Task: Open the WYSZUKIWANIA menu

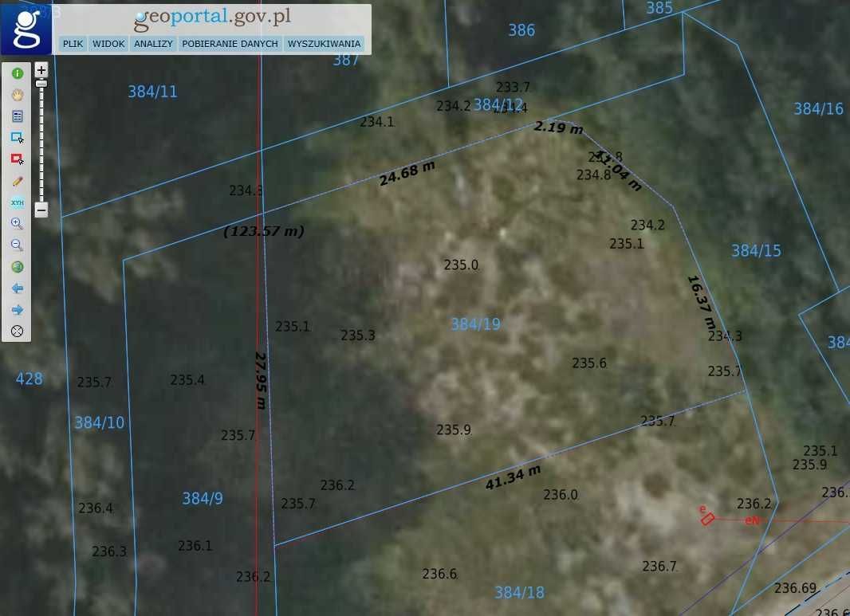Action: tap(325, 44)
